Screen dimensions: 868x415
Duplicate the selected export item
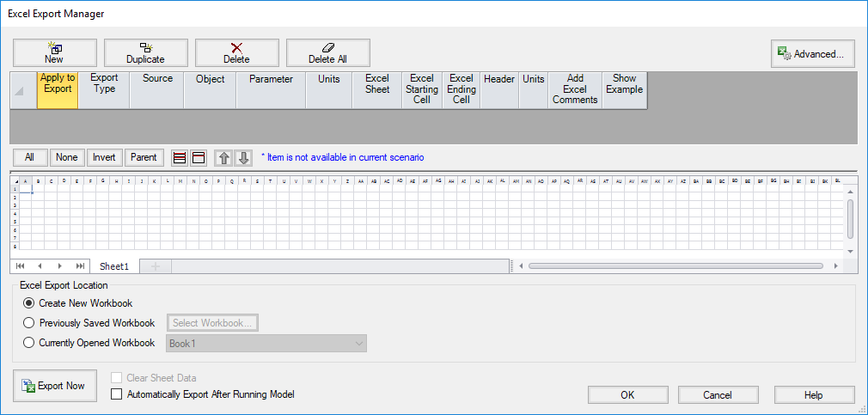(x=145, y=53)
